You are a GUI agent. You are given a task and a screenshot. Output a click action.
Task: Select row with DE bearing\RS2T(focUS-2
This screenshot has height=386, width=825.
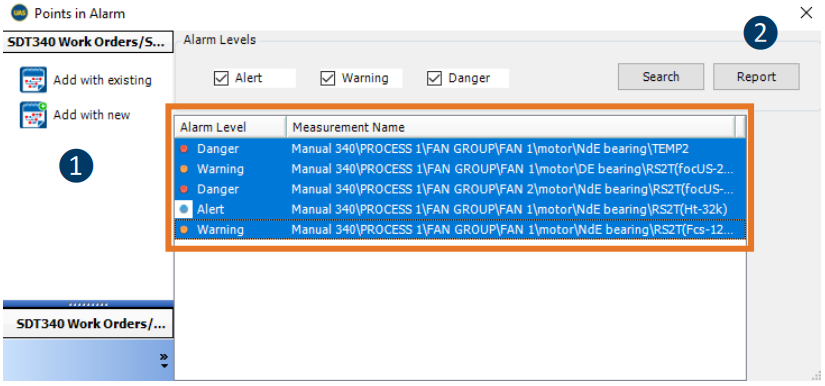(x=460, y=169)
